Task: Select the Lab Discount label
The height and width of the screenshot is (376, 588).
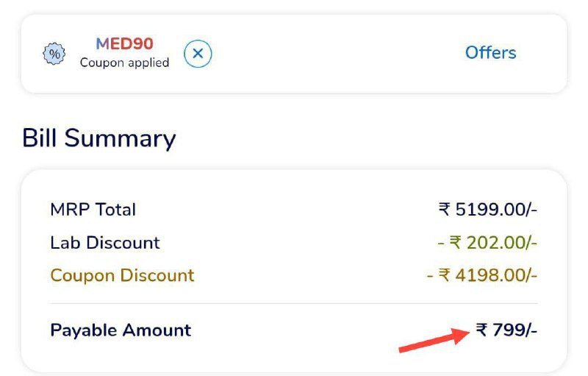Action: pyautogui.click(x=104, y=243)
